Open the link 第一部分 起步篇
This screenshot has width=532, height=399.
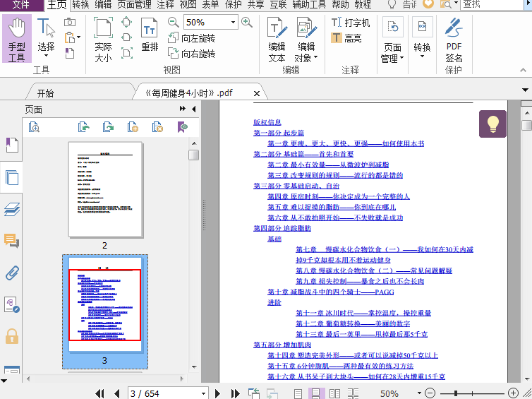(279, 133)
